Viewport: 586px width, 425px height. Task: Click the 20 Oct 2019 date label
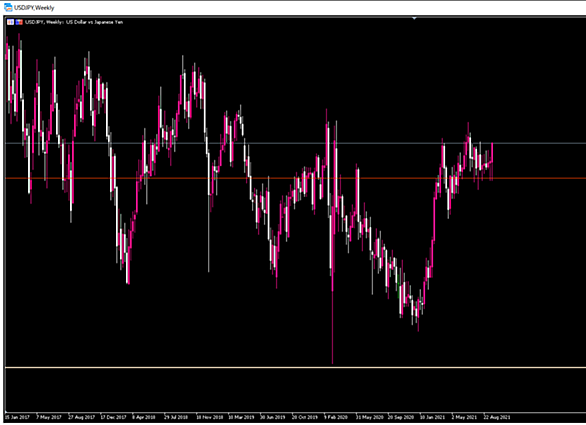coord(305,417)
